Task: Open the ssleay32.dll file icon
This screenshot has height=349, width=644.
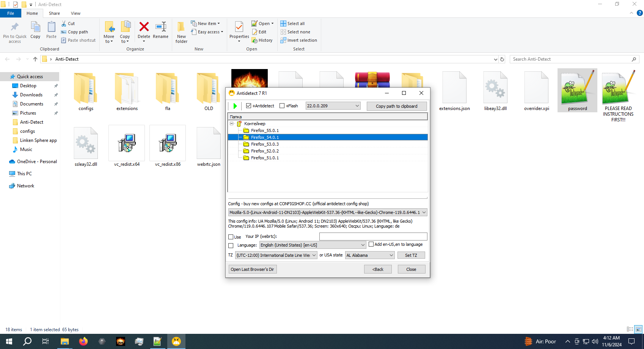Action: coord(86,143)
